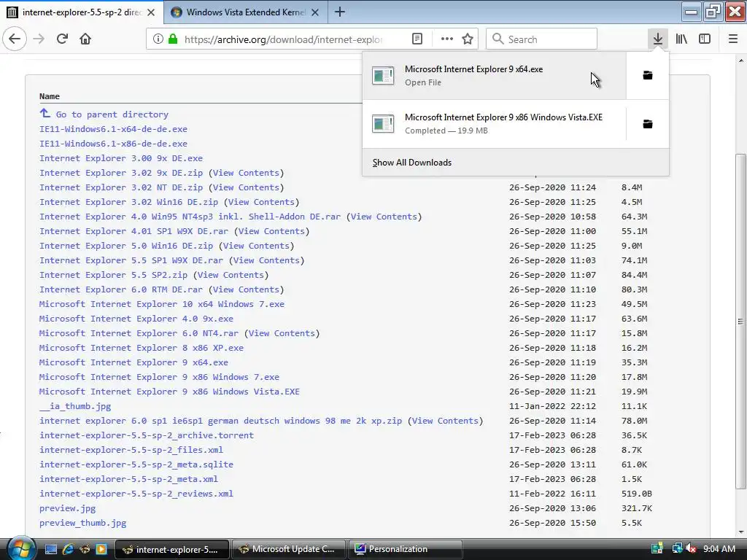Download Internet Explorer 5.5 SP2.zip
The image size is (747, 560).
tap(113, 275)
